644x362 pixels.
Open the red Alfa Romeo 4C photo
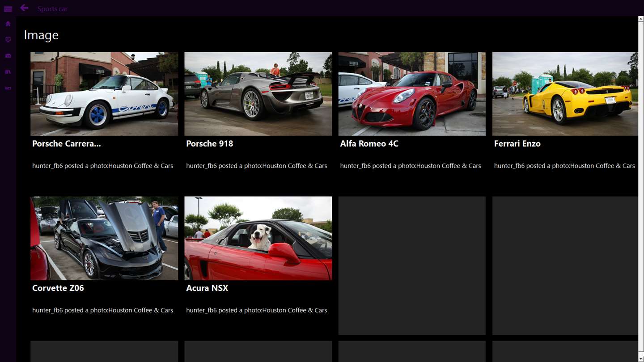(412, 94)
